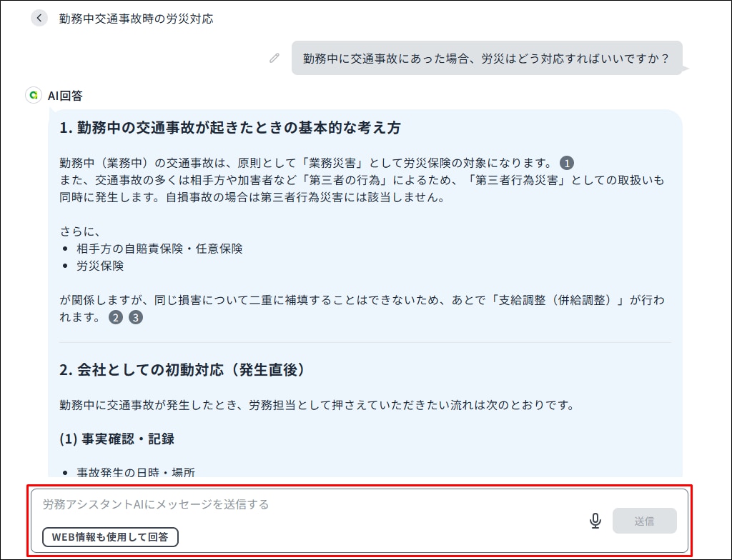Click the 労災保険 bullet item
The height and width of the screenshot is (560, 732).
point(100,266)
